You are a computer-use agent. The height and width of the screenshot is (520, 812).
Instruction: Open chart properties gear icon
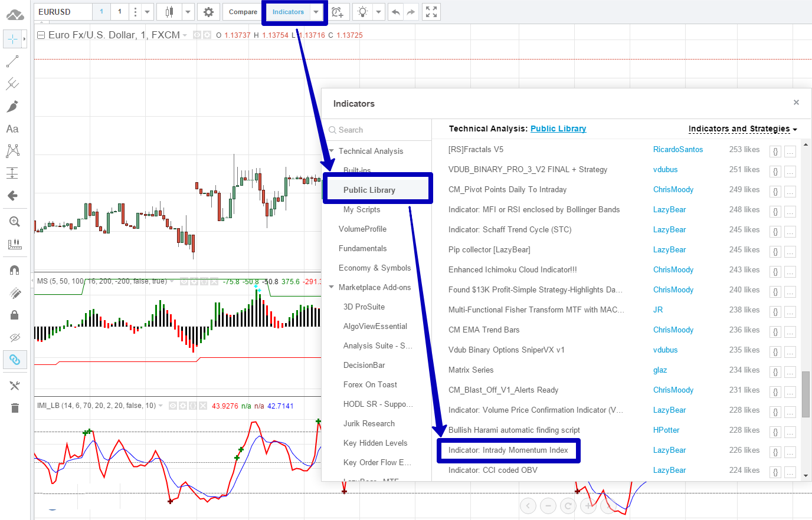pyautogui.click(x=208, y=12)
